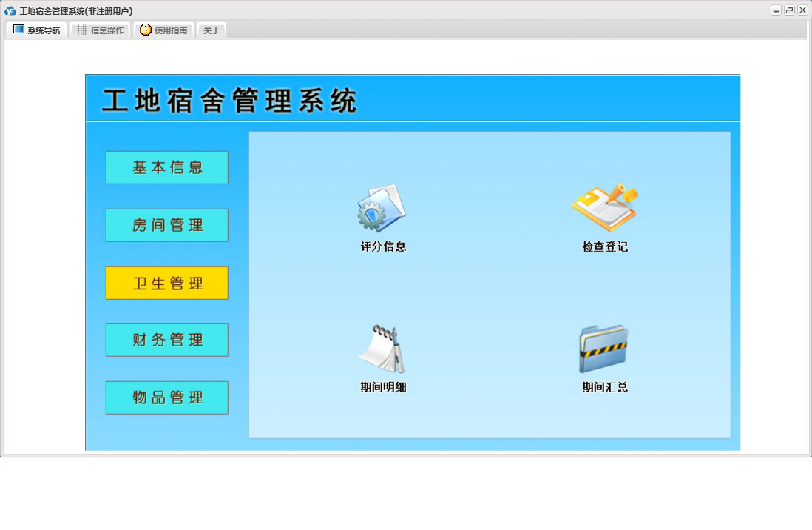
Task: Click the 评分信息 label
Action: [383, 246]
